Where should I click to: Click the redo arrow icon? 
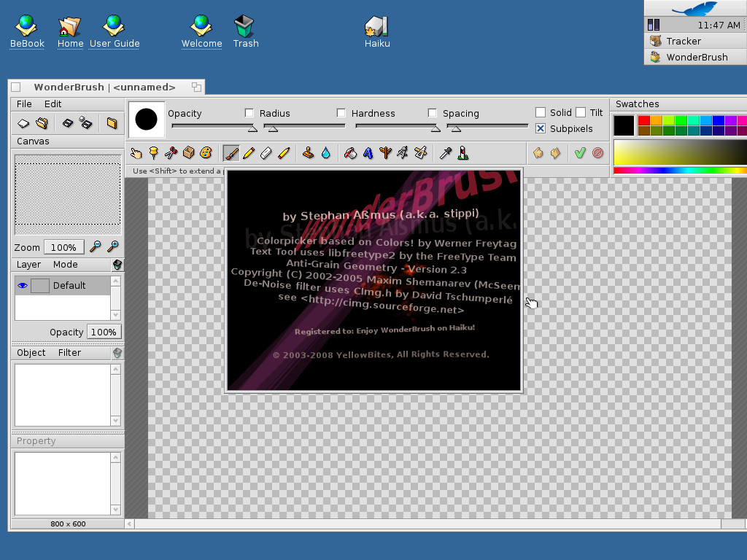click(555, 153)
